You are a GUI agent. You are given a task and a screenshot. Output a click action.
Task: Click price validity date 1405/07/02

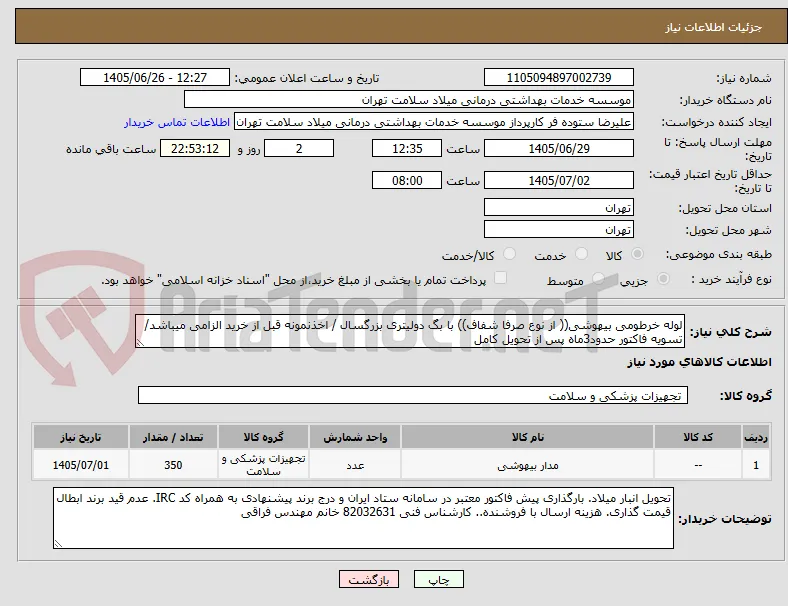[x=559, y=180]
